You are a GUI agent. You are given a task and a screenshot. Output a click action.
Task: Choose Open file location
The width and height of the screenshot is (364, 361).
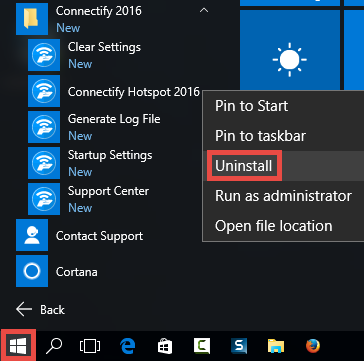(x=274, y=226)
